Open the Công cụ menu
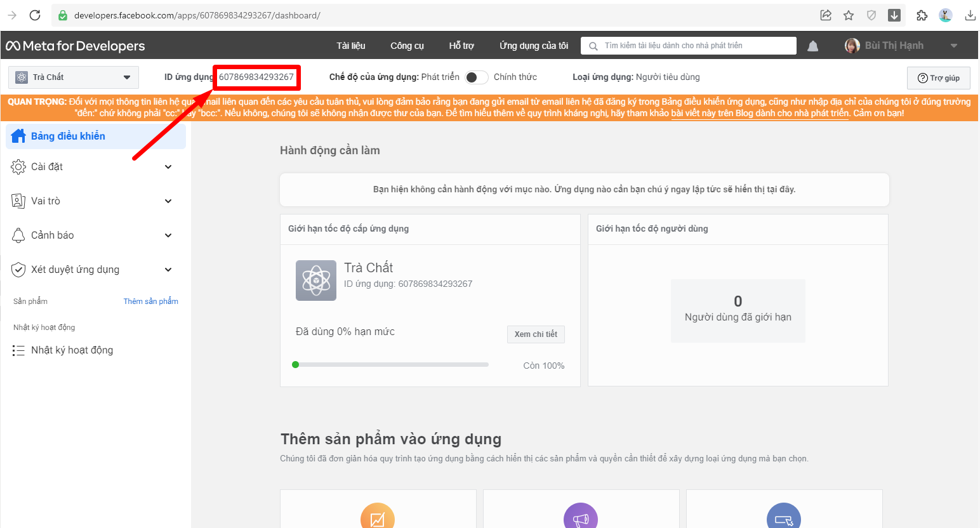The height and width of the screenshot is (528, 980). 407,46
